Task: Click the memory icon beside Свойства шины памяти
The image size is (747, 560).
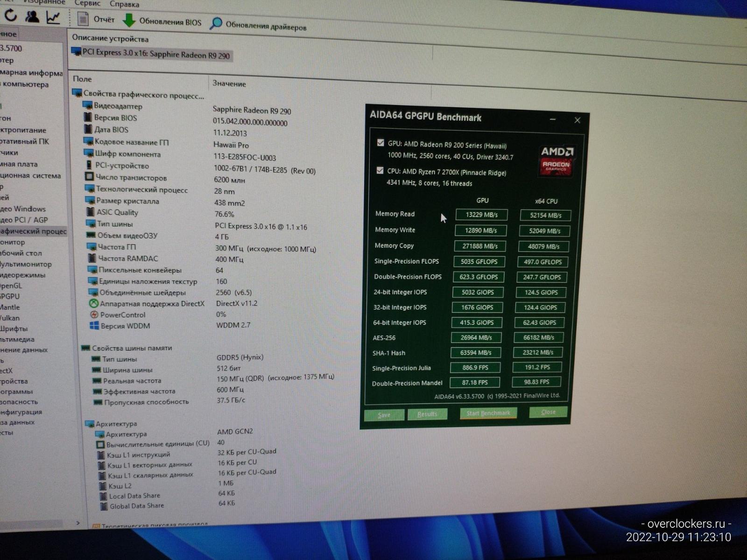Action: pyautogui.click(x=85, y=348)
